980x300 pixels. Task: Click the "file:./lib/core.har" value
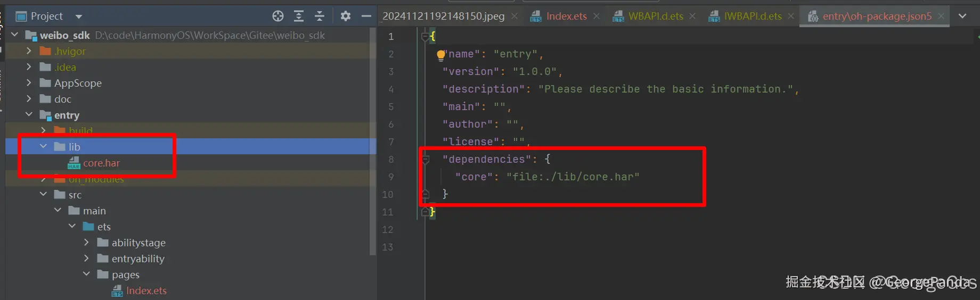pyautogui.click(x=573, y=177)
